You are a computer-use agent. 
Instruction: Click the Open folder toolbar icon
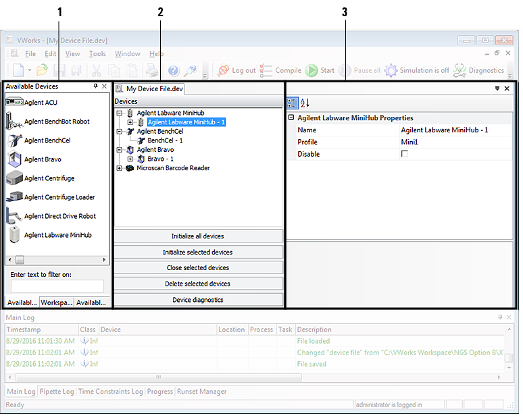(x=42, y=70)
